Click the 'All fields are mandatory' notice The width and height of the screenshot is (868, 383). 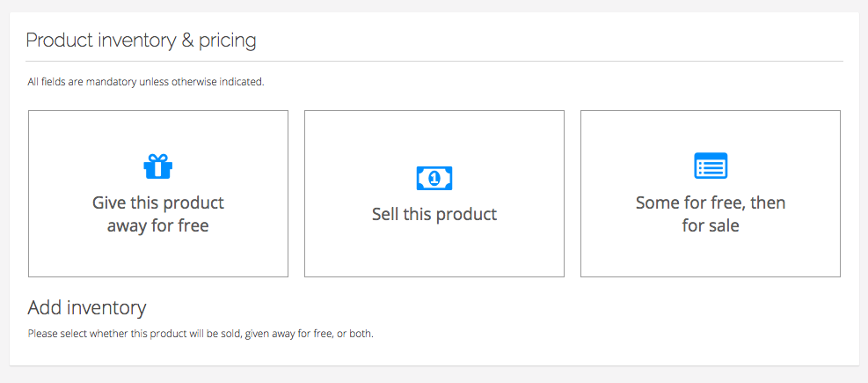pos(146,83)
